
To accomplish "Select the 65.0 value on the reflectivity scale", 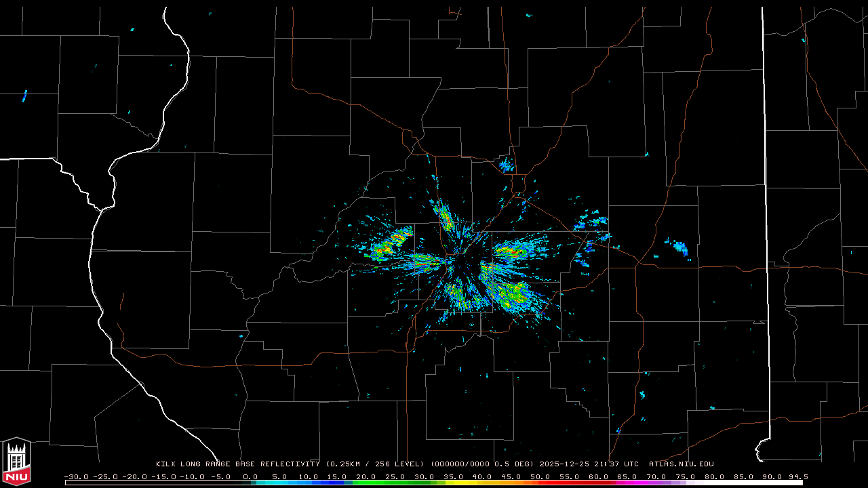I will 629,476.
